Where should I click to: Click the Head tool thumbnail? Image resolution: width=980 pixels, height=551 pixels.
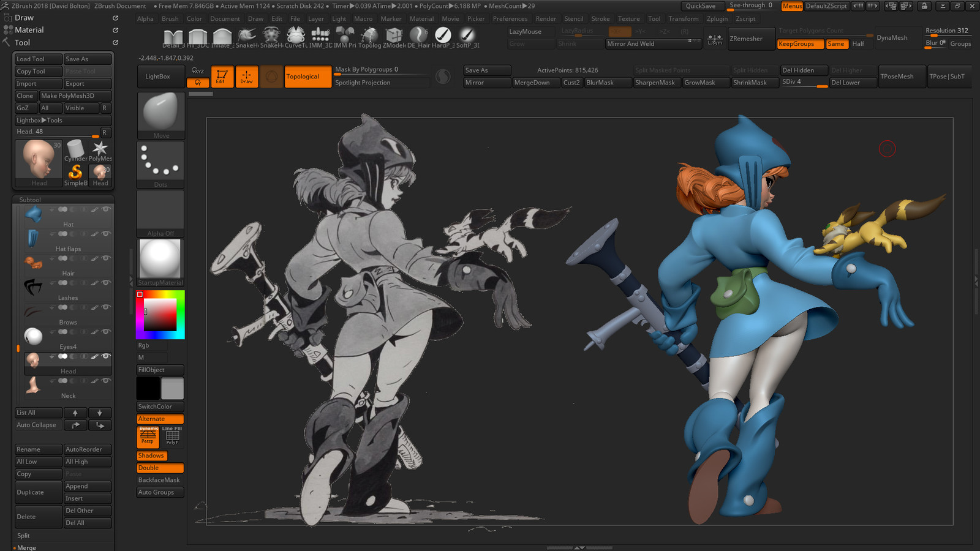click(x=38, y=163)
